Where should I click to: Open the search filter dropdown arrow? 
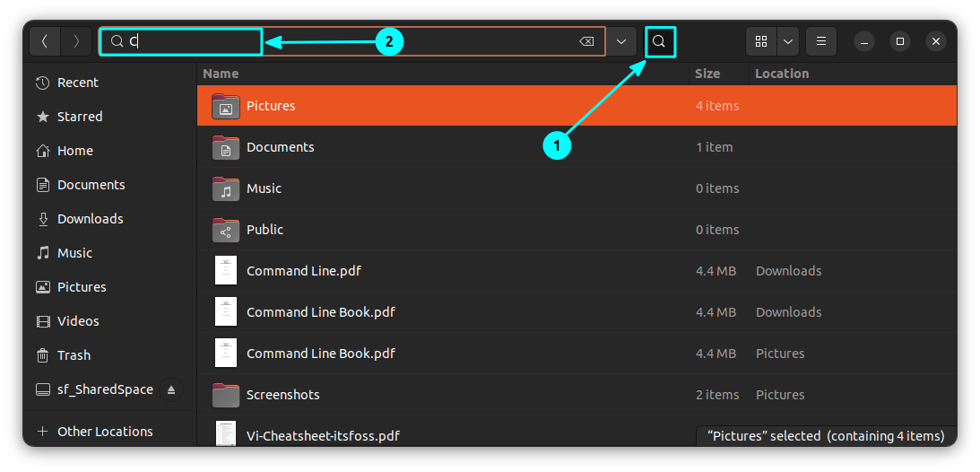coord(621,41)
